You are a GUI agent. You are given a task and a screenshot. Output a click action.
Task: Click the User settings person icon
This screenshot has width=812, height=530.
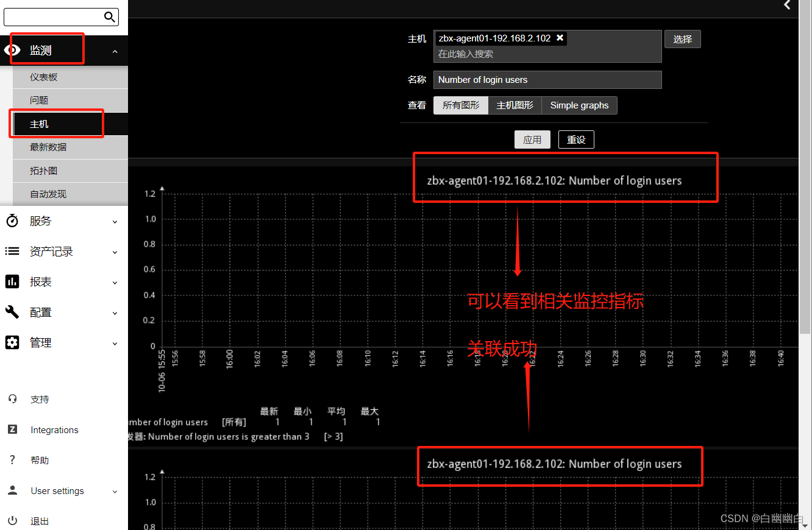pos(12,490)
